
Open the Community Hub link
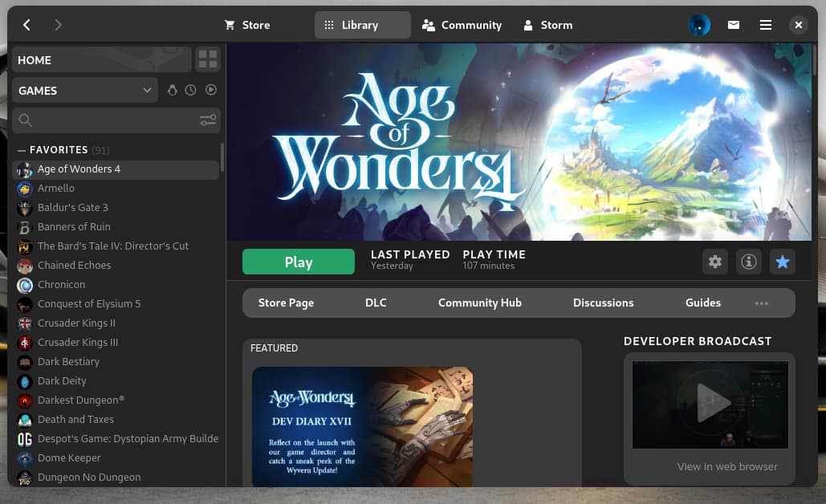click(480, 303)
